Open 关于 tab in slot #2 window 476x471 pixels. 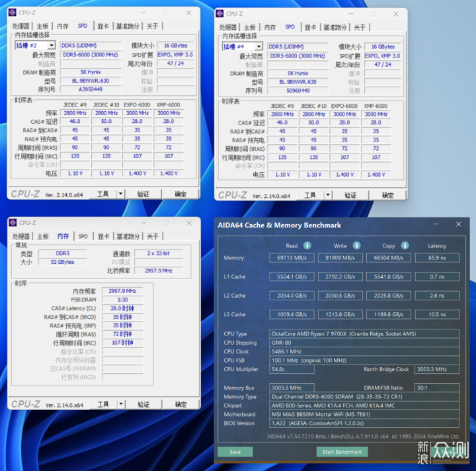(153, 26)
